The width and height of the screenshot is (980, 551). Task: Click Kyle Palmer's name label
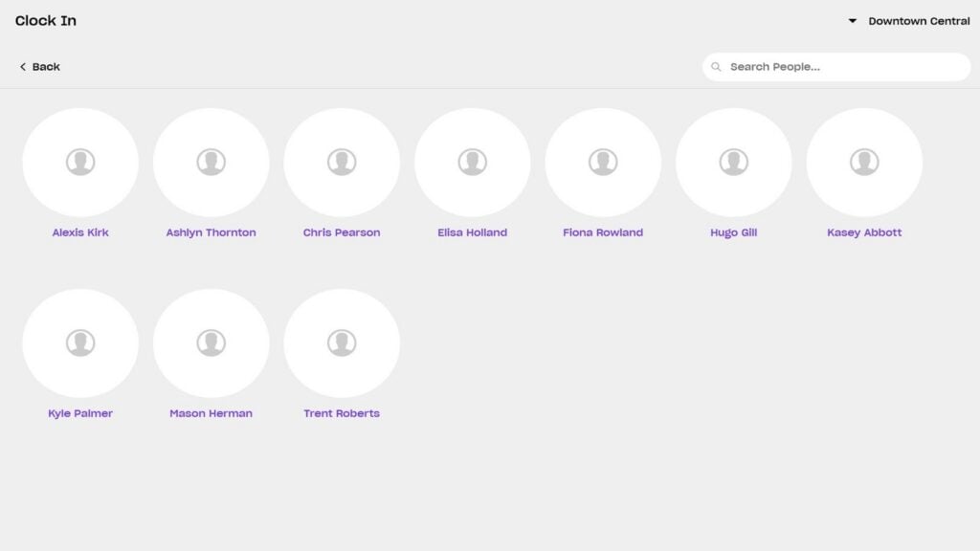point(80,413)
